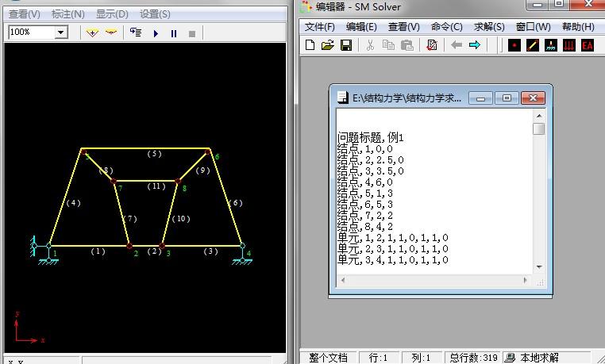Click the horizontal scrollbar right arrow
605x364 pixels.
[x=526, y=281]
